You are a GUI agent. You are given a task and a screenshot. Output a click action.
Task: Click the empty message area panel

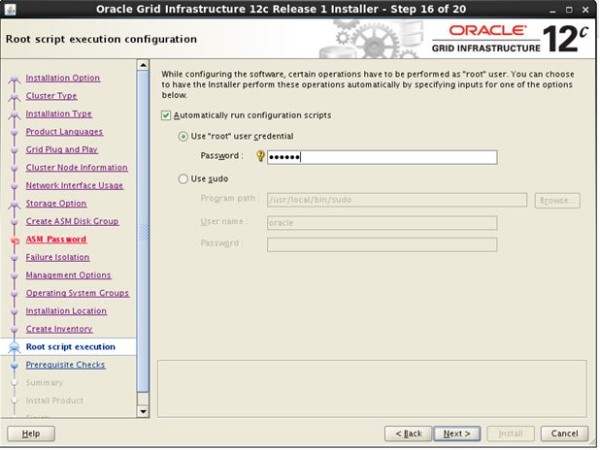coord(372,388)
